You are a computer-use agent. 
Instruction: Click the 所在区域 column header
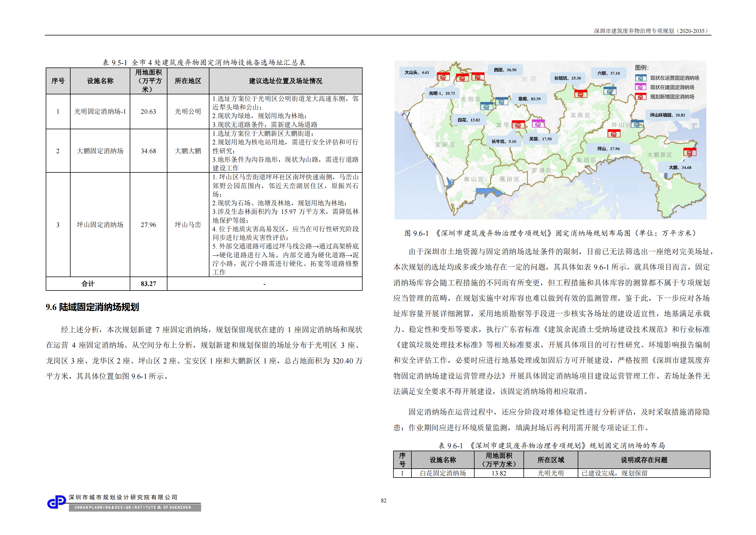click(551, 460)
